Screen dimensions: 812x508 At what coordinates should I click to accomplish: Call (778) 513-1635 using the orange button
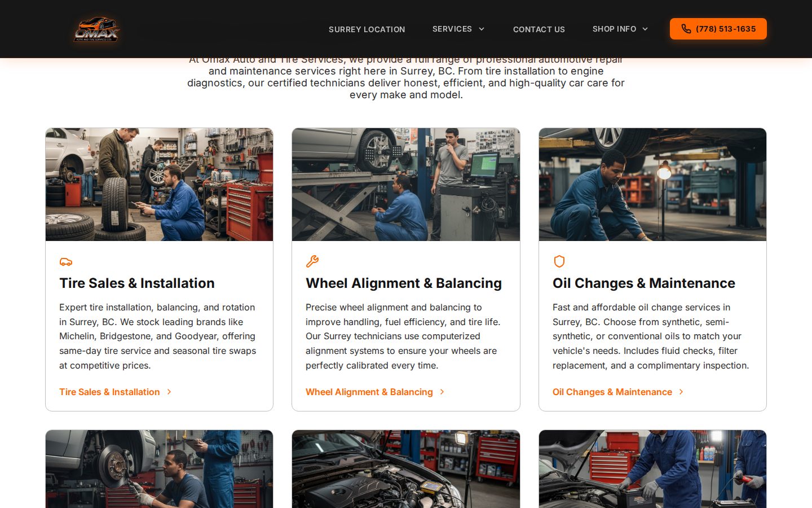coord(718,29)
